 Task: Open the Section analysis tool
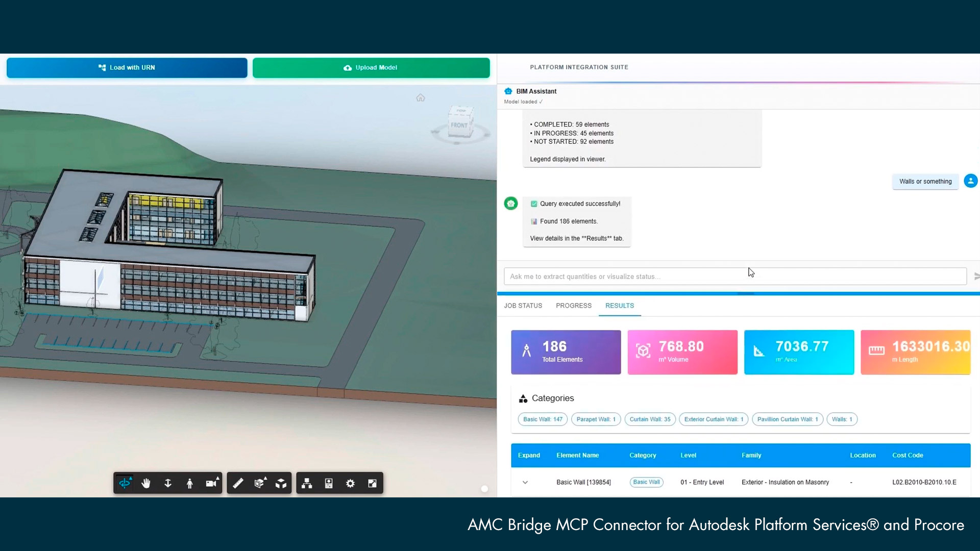(x=260, y=483)
